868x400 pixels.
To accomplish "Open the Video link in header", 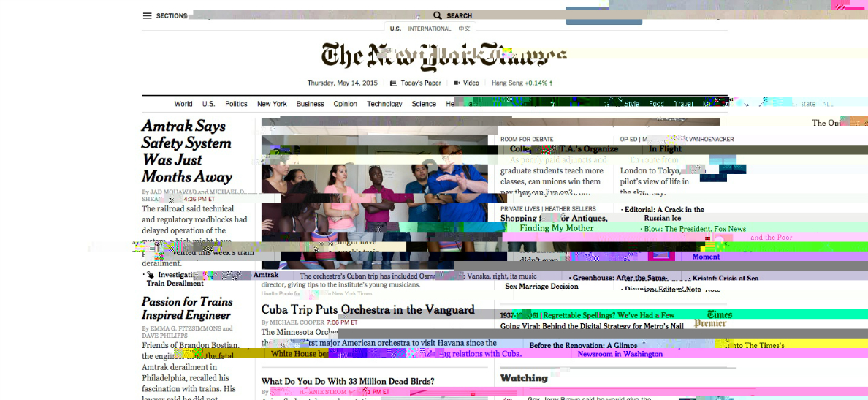I will point(471,83).
